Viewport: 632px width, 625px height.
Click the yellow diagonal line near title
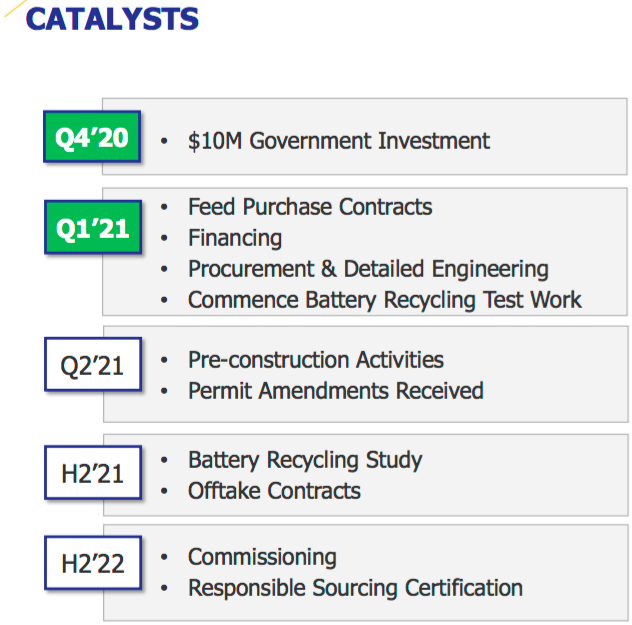[x=16, y=8]
